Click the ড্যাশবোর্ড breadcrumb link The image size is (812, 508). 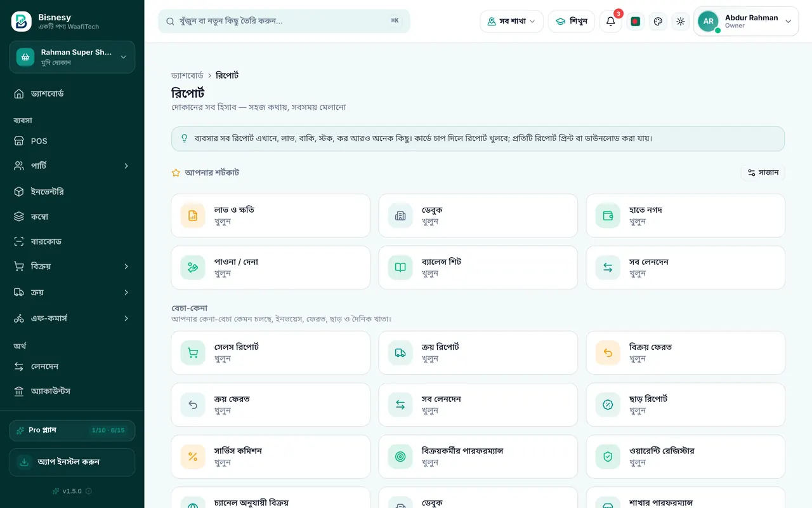[188, 76]
